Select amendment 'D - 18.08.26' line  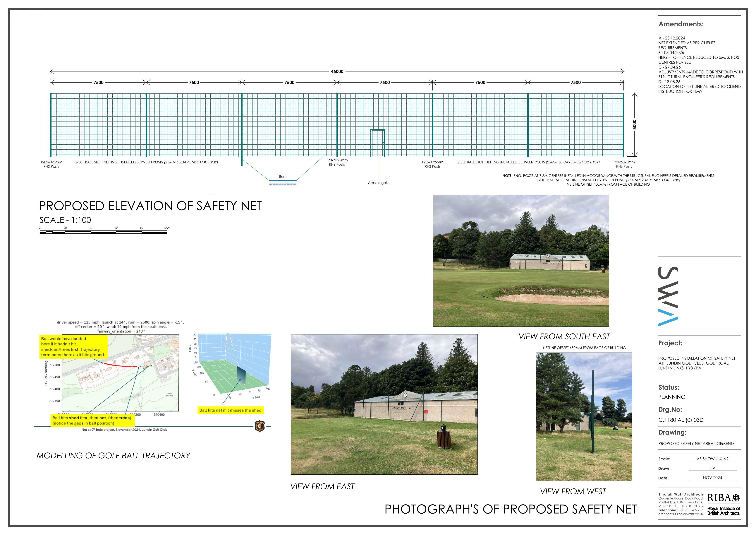tap(669, 82)
